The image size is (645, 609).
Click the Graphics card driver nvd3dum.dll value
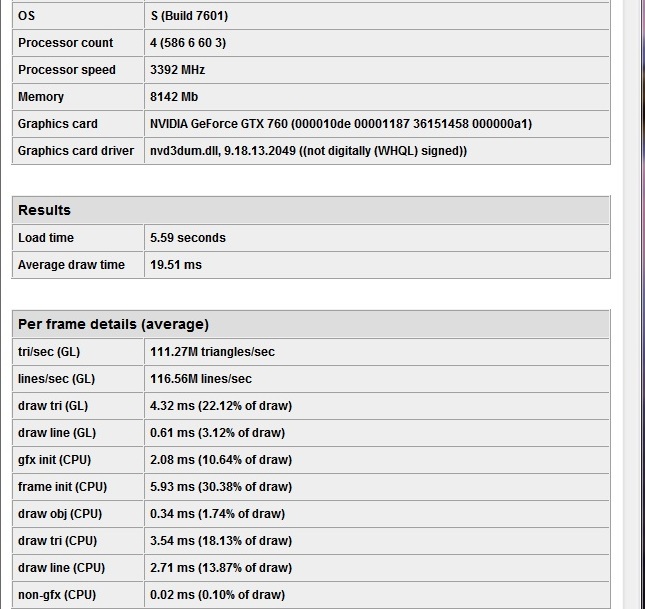pyautogui.click(x=308, y=151)
